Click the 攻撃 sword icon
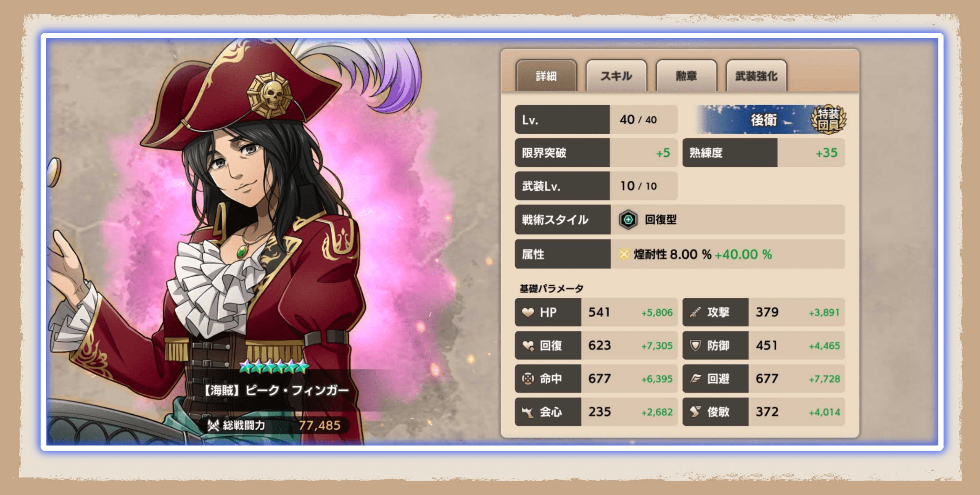 pos(695,312)
